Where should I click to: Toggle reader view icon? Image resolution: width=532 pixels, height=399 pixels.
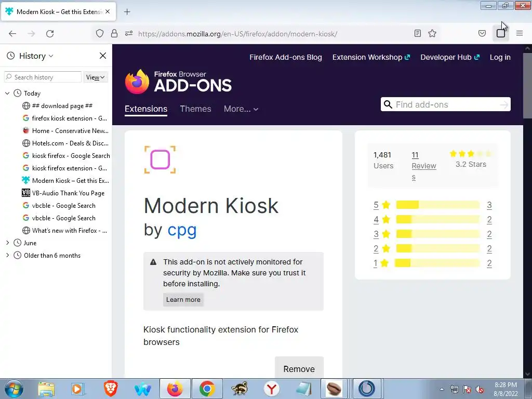(418, 33)
